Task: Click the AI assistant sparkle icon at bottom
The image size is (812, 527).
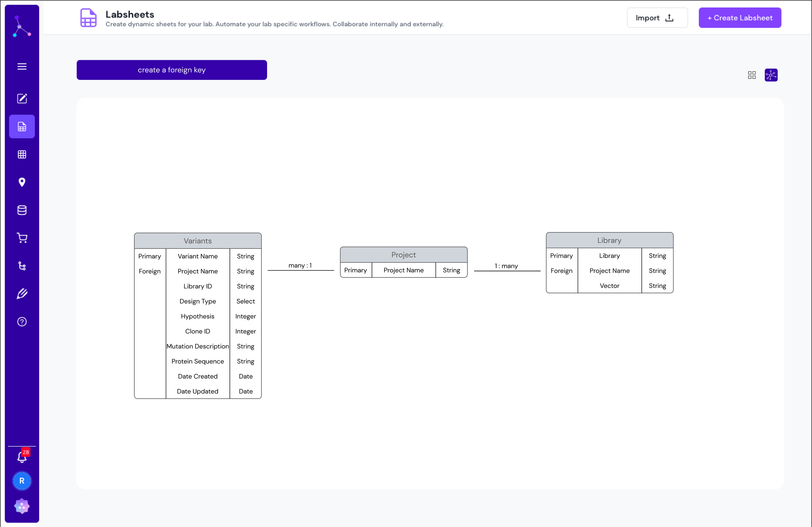Action: (x=22, y=506)
